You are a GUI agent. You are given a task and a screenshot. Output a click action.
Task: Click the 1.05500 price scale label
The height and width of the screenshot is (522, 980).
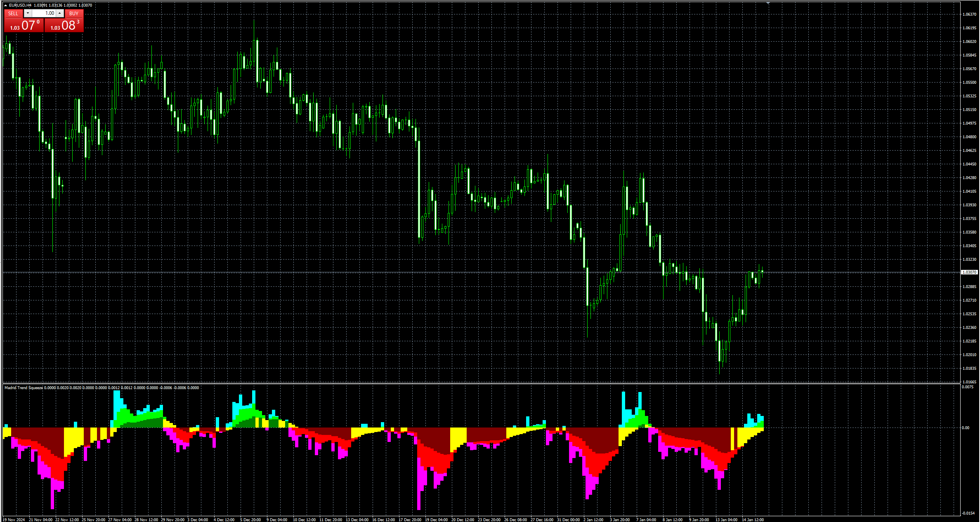point(969,83)
